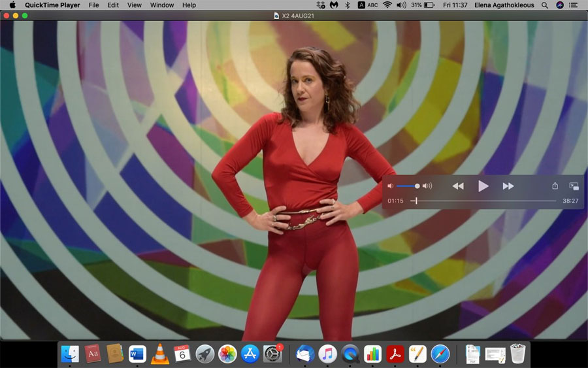This screenshot has width=588, height=368.
Task: Open the Wi-Fi status menu
Action: (387, 5)
